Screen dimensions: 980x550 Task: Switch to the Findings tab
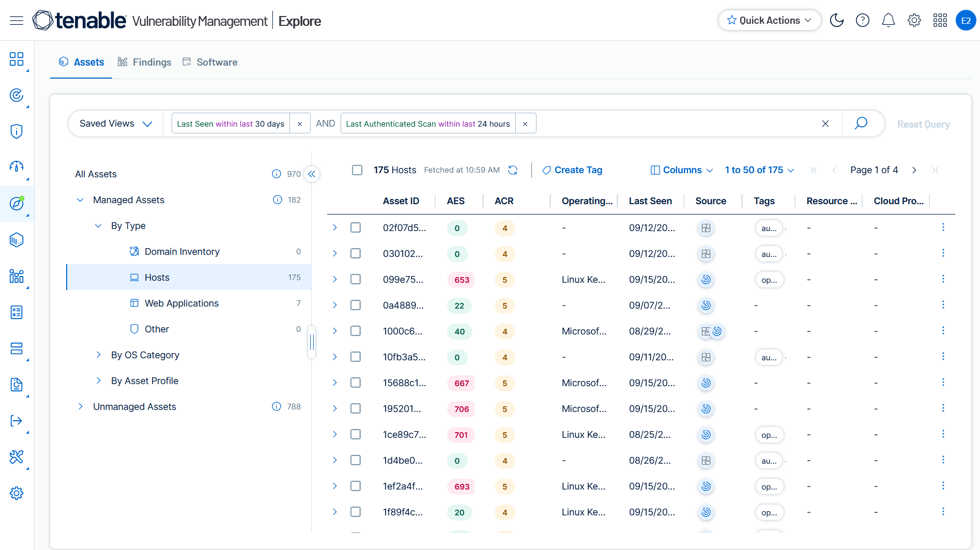tap(144, 62)
